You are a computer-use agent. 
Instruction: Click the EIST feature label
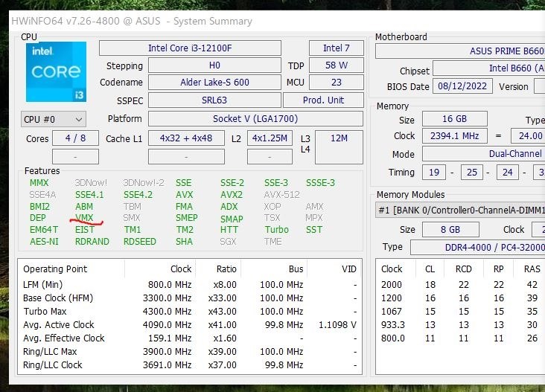pyautogui.click(x=84, y=230)
